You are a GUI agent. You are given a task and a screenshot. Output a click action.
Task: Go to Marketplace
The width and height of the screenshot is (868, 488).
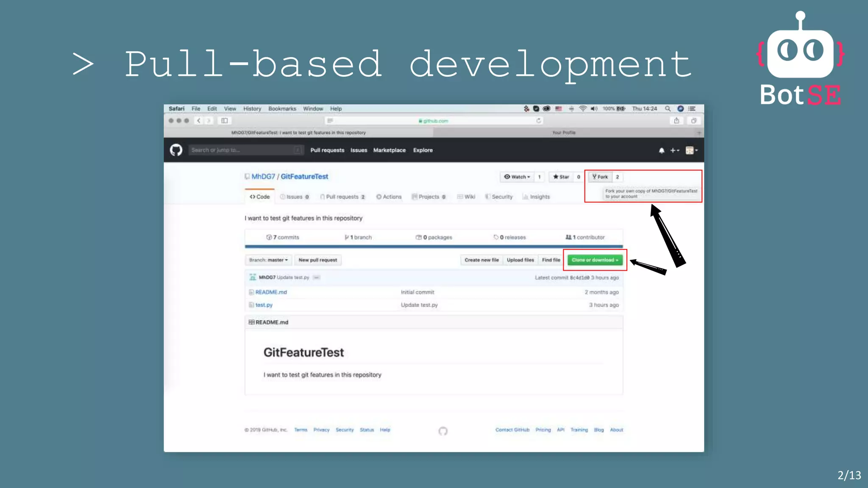pyautogui.click(x=389, y=150)
